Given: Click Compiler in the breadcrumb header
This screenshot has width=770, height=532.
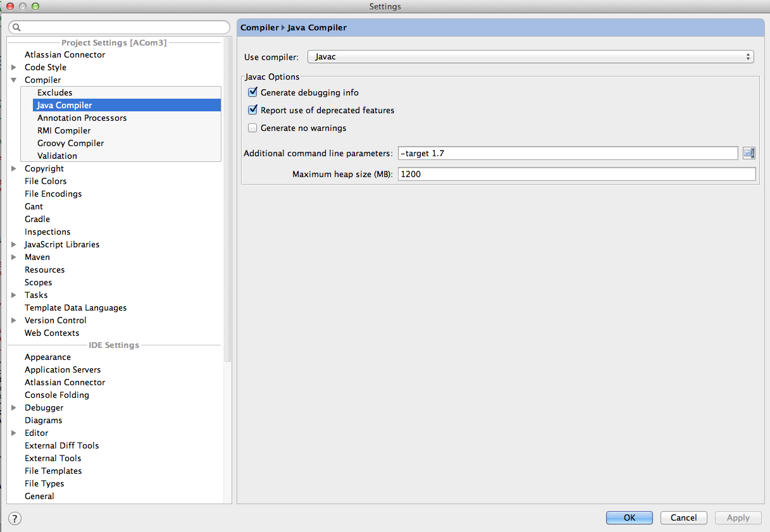Looking at the screenshot, I should [x=259, y=27].
